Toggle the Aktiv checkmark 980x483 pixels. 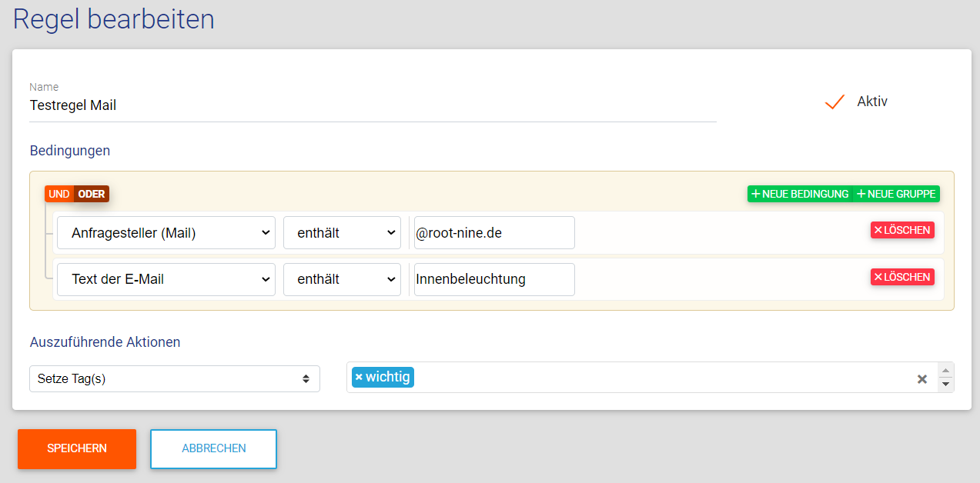pos(835,102)
